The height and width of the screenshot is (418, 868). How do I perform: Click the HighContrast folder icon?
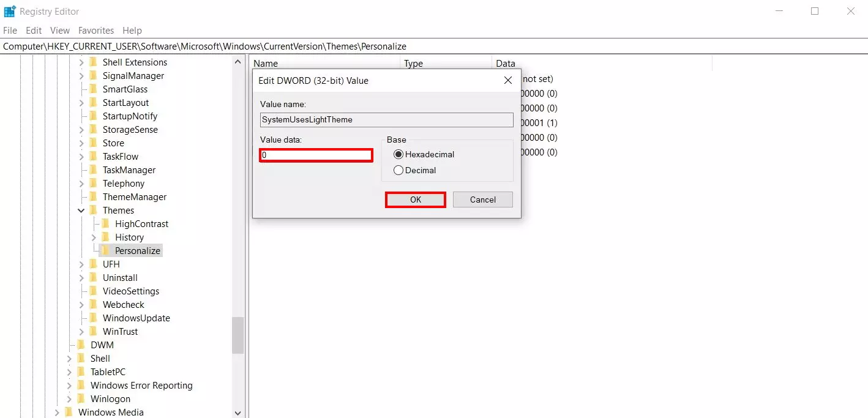105,223
